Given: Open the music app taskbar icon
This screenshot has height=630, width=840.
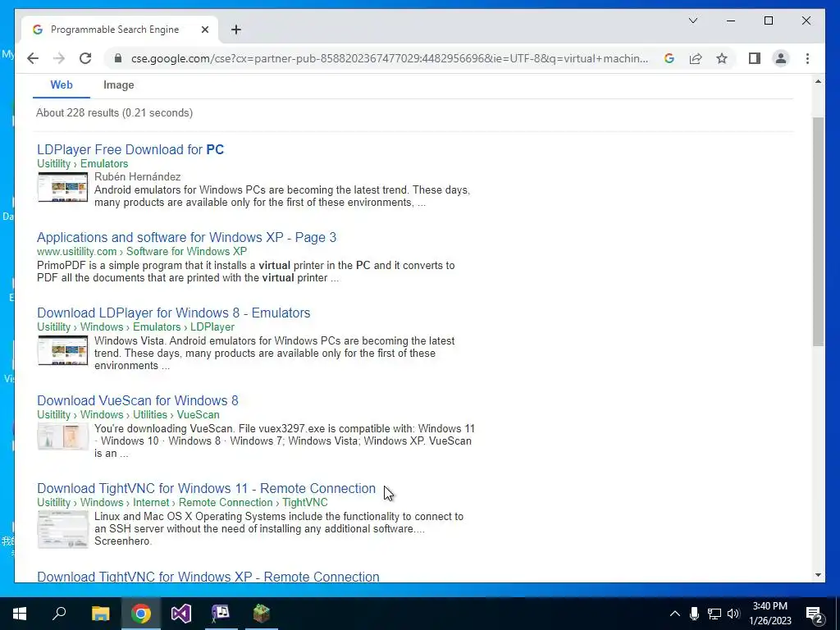Looking at the screenshot, I should [221, 614].
